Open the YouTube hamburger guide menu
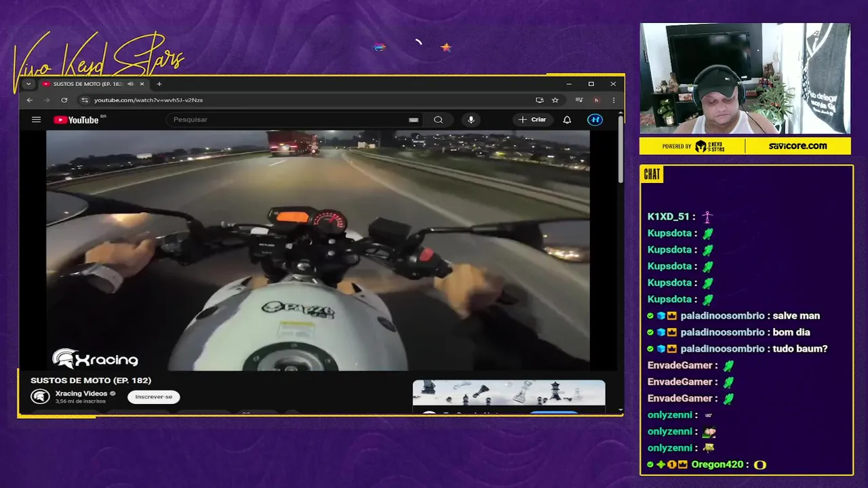 (36, 119)
